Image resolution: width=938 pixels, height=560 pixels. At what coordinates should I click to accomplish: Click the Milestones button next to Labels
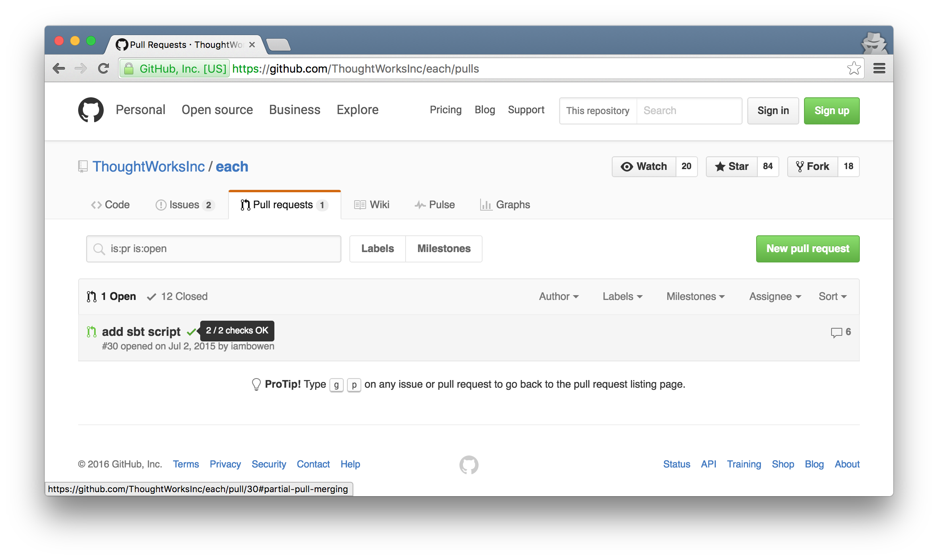tap(444, 248)
